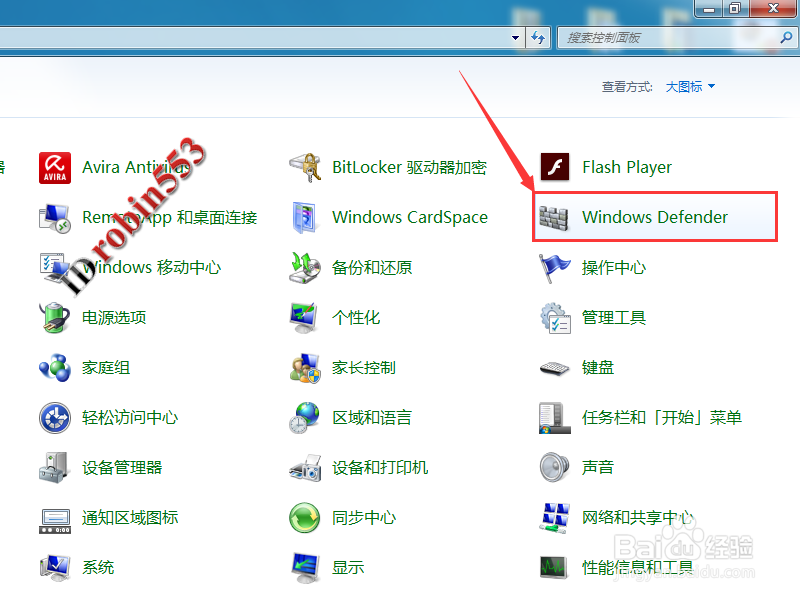Click the 区域和语言 globe icon

tap(305, 417)
